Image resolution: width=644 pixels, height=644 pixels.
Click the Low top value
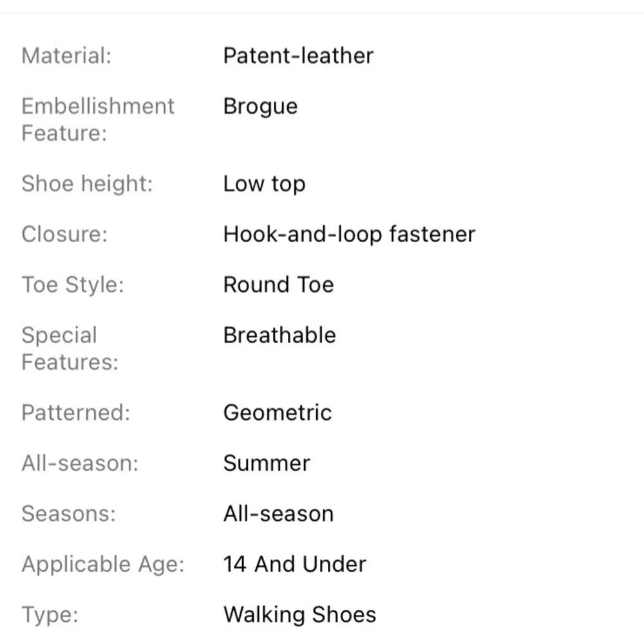(265, 184)
